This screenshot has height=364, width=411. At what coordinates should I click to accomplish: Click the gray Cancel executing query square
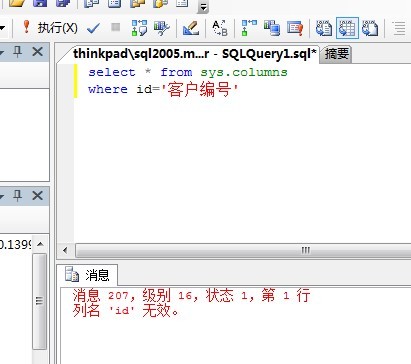tap(116, 27)
